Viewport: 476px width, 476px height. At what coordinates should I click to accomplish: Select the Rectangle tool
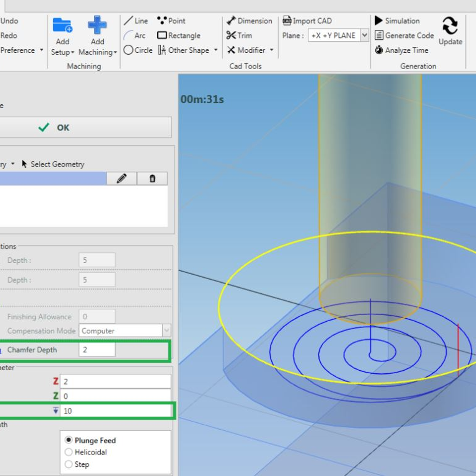tap(179, 35)
